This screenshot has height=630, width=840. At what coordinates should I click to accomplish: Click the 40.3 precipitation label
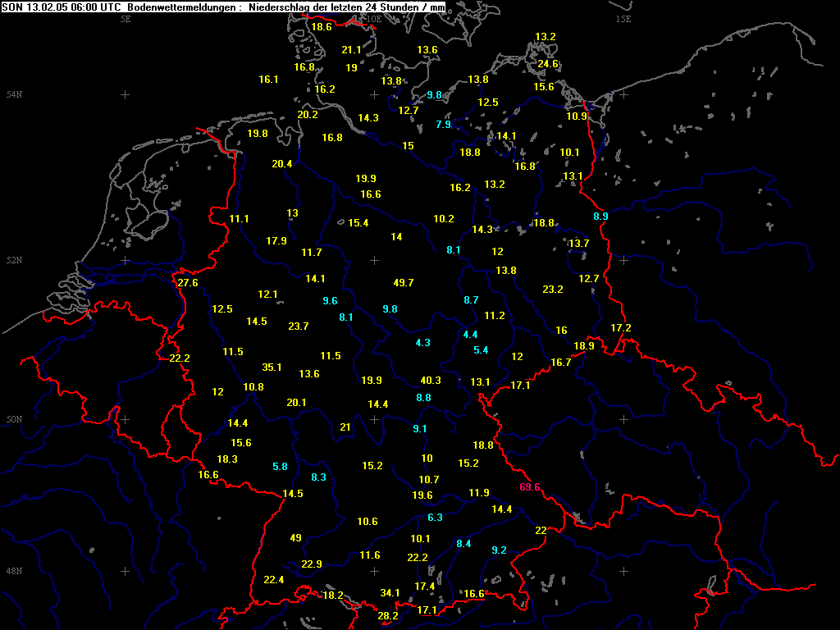(431, 381)
